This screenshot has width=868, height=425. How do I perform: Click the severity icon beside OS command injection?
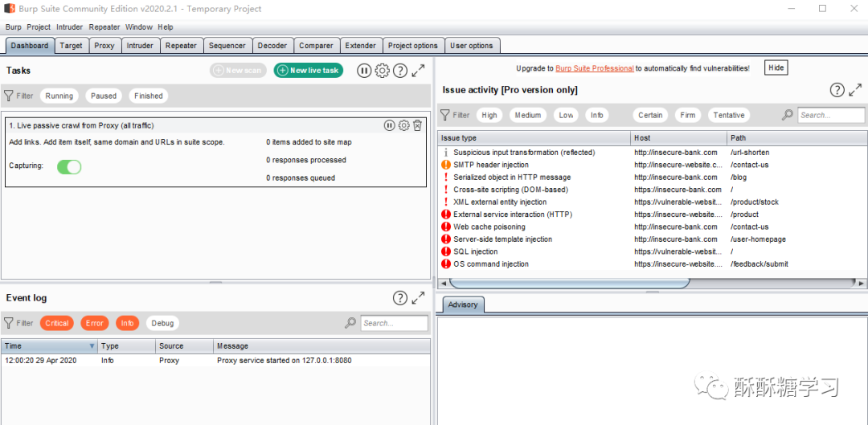tap(445, 264)
